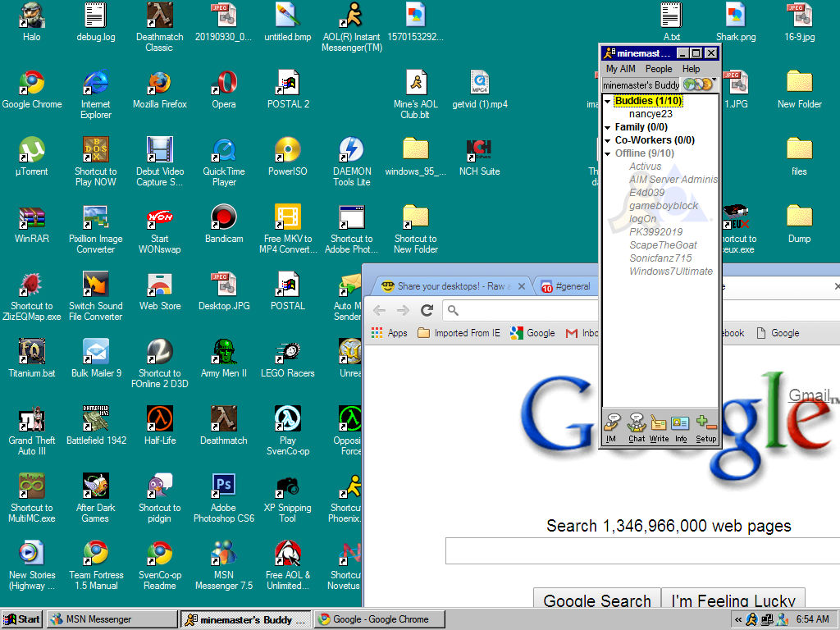
Task: Click the Write icon in AIM window
Action: point(659,428)
